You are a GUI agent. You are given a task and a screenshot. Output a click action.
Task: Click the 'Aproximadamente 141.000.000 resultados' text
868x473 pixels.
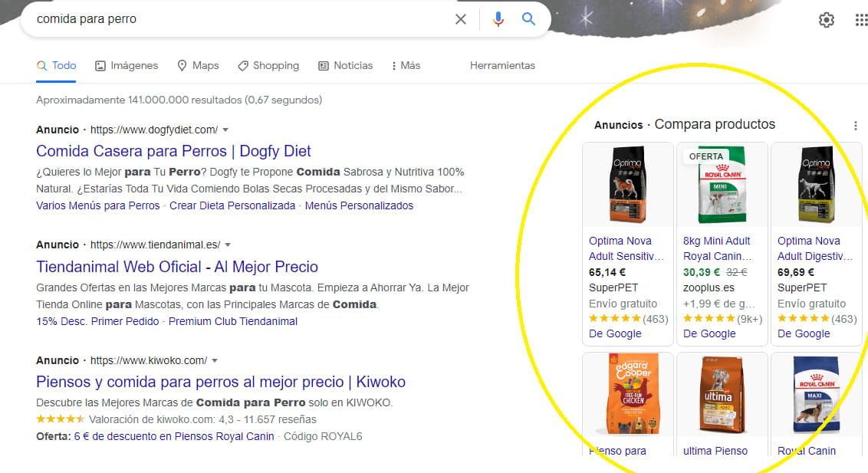pyautogui.click(x=179, y=100)
